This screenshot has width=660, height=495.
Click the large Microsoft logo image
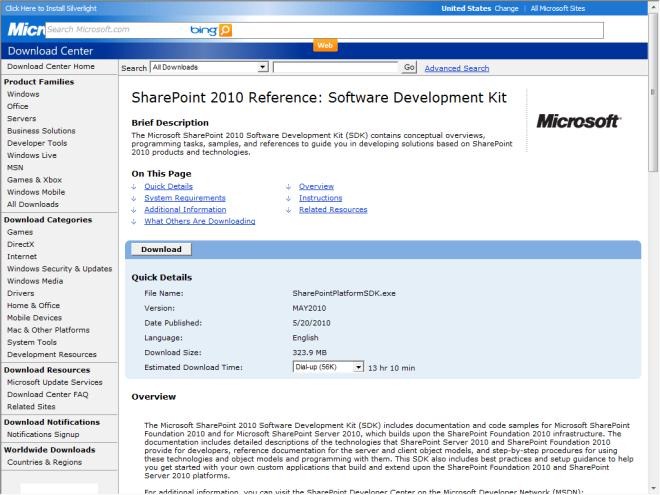578,121
